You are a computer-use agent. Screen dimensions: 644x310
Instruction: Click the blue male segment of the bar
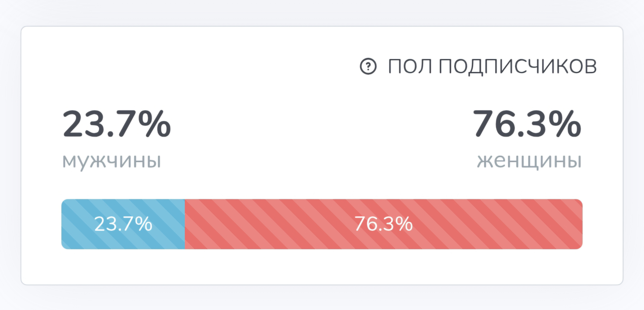click(x=123, y=224)
